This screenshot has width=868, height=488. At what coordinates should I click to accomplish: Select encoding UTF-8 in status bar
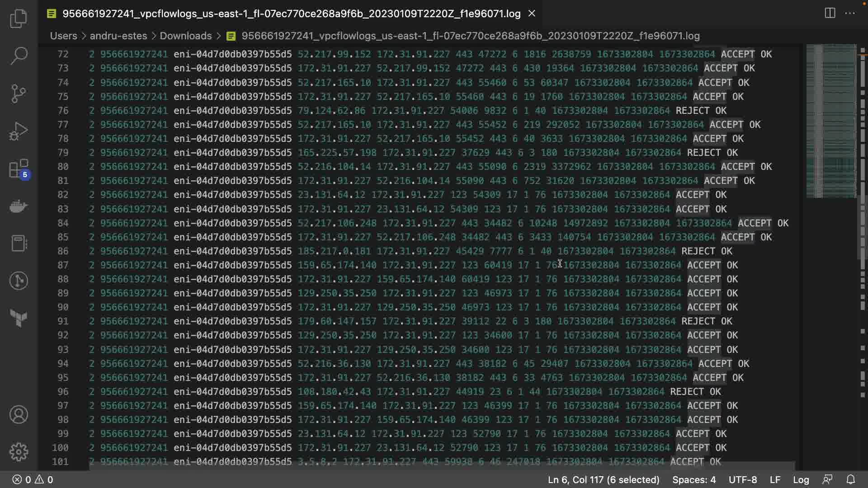(742, 479)
